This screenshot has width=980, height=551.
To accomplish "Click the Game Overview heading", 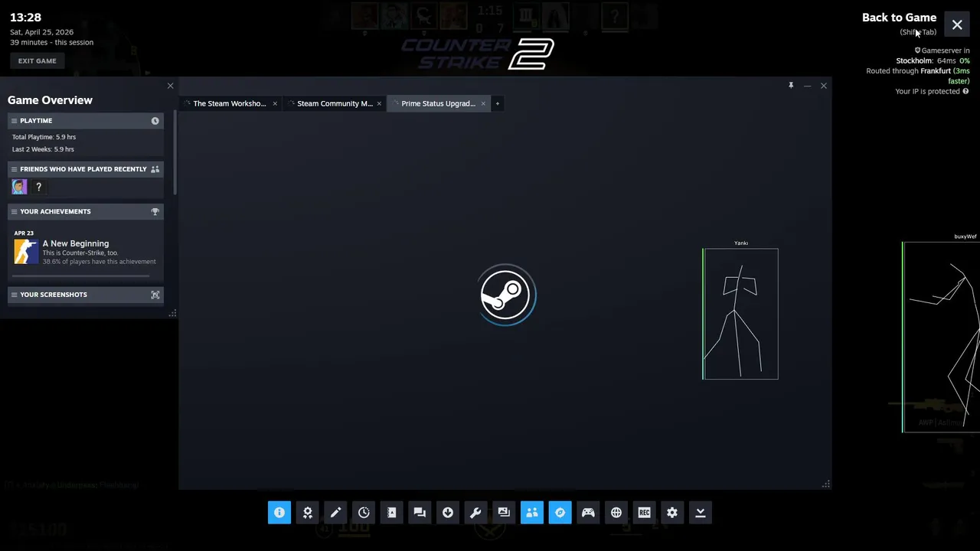I will click(x=50, y=100).
